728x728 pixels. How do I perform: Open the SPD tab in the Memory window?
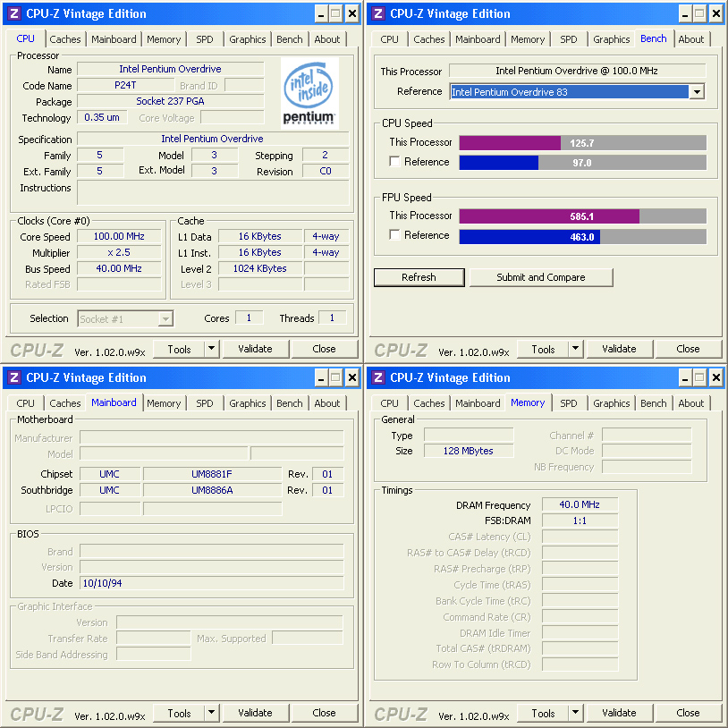click(x=568, y=403)
